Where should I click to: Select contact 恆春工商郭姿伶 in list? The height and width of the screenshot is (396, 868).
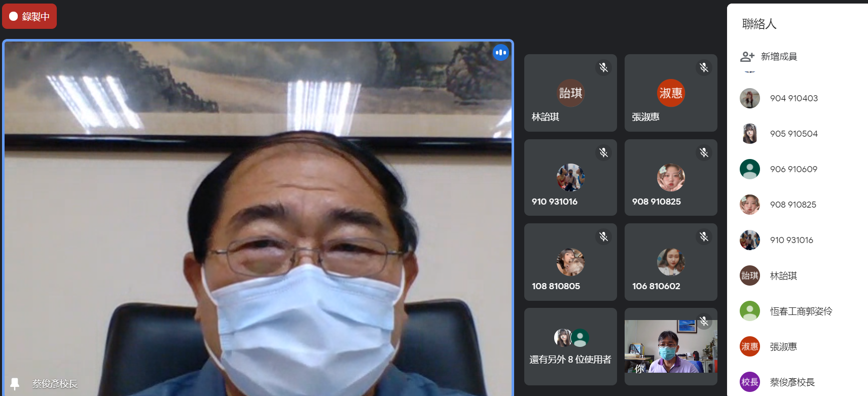click(798, 311)
